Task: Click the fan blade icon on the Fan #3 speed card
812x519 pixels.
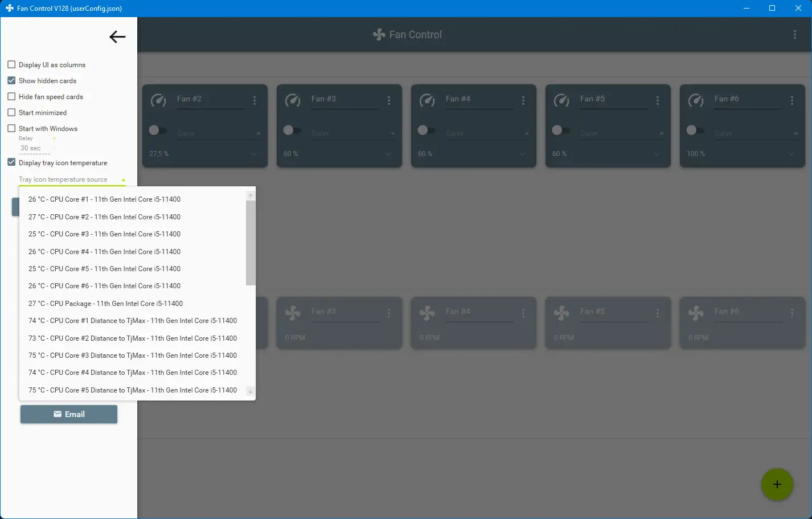Action: [x=293, y=313]
